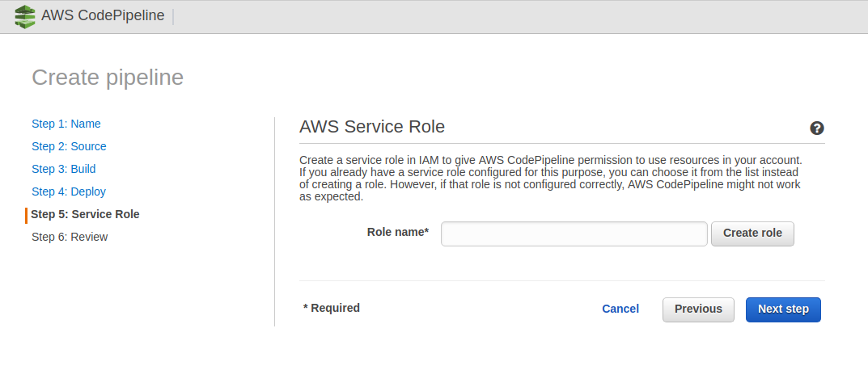Viewport: 868px width, 383px height.
Task: Open the help question mark icon
Action: tap(816, 128)
